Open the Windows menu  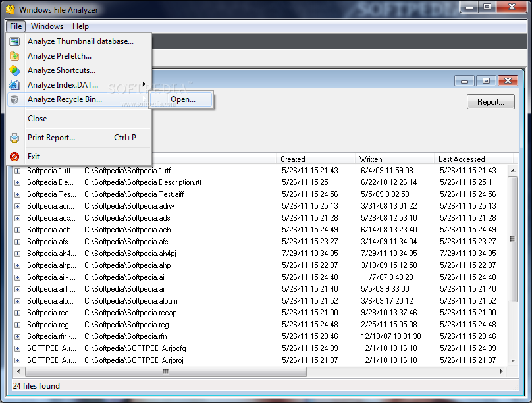[x=47, y=26]
